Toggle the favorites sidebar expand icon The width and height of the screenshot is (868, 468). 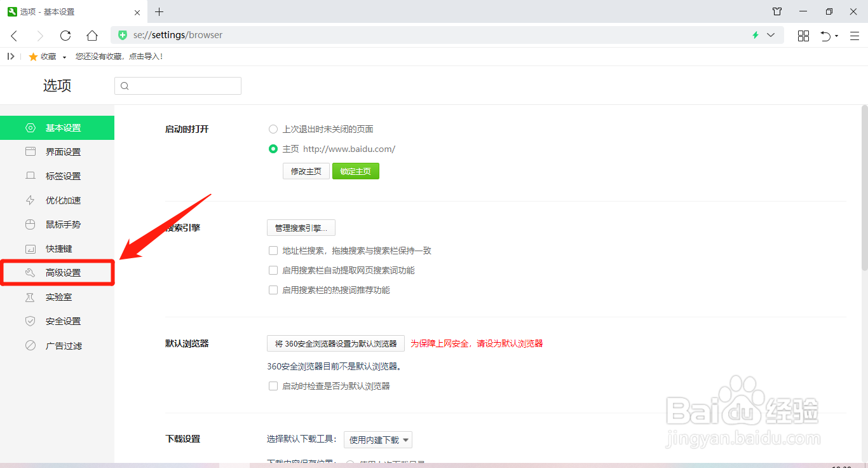11,57
